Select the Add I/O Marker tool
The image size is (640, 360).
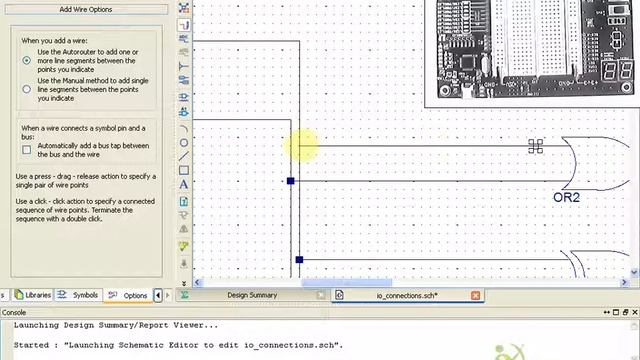coord(184,80)
